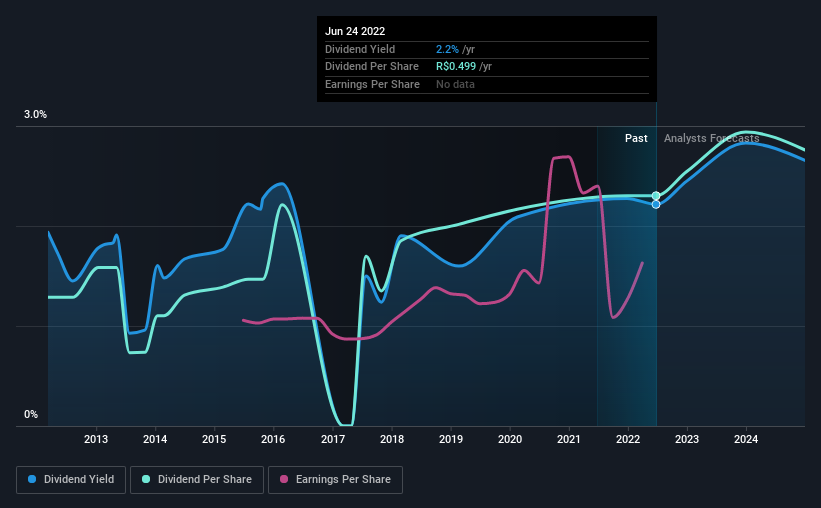The width and height of the screenshot is (821, 508).
Task: Click the pink Earnings Per Share legend dot
Action: point(284,479)
